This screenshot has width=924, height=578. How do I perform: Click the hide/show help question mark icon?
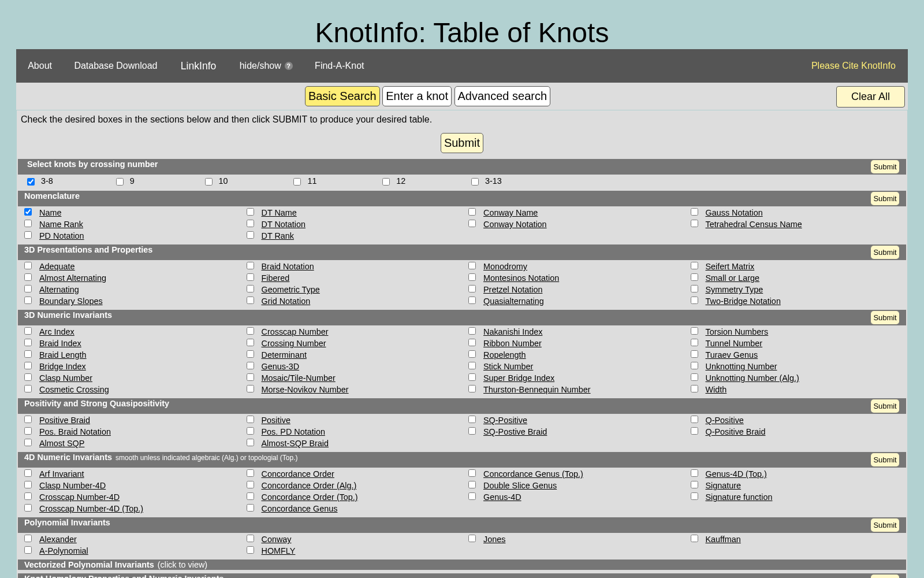pyautogui.click(x=289, y=66)
